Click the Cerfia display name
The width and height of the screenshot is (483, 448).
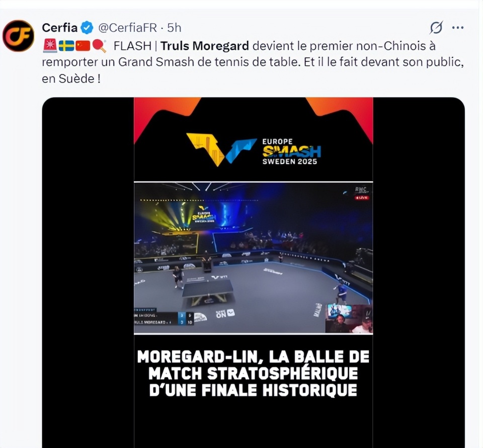tap(59, 28)
